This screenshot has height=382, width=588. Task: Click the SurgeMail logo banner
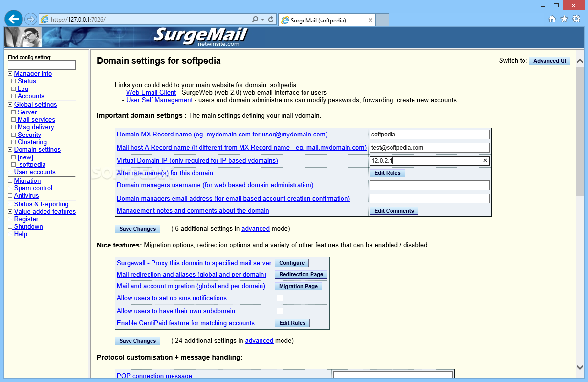point(201,37)
